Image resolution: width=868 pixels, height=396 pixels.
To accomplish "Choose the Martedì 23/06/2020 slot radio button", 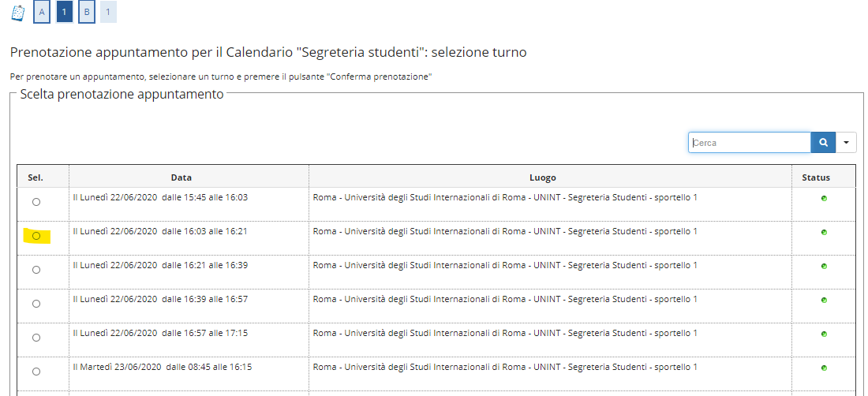I will 36,372.
